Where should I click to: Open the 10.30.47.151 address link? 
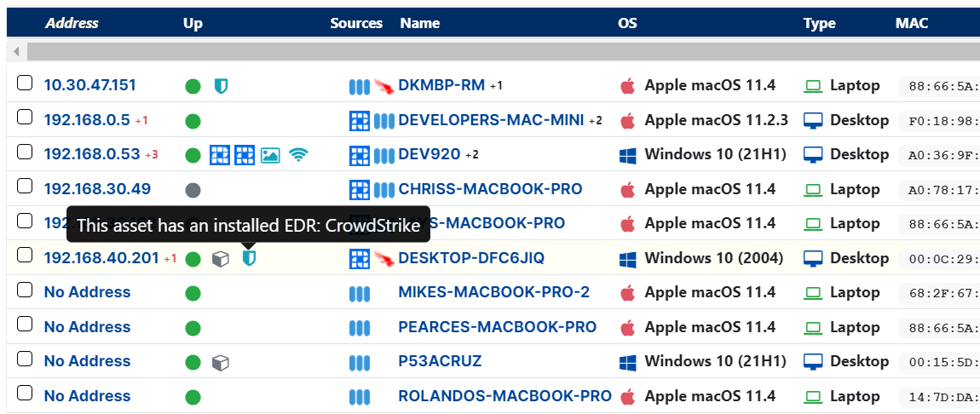[x=90, y=85]
